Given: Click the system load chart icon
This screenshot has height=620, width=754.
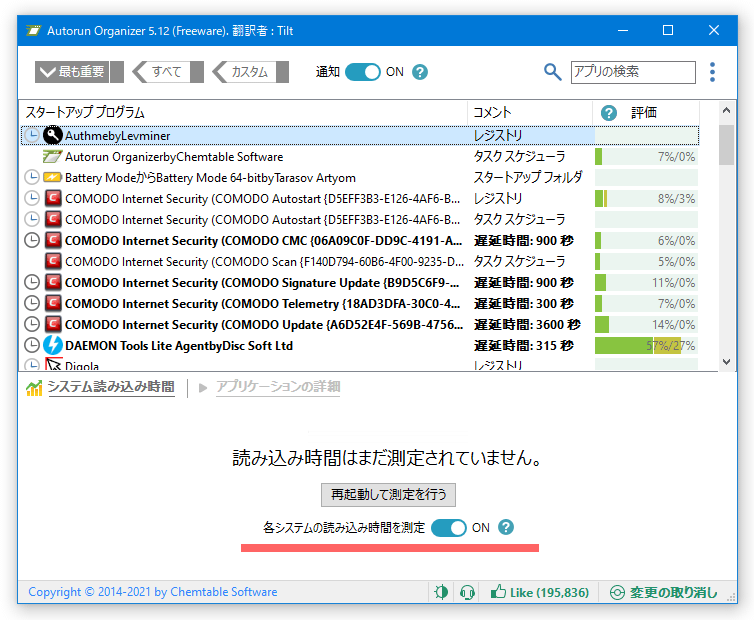Looking at the screenshot, I should coord(34,388).
